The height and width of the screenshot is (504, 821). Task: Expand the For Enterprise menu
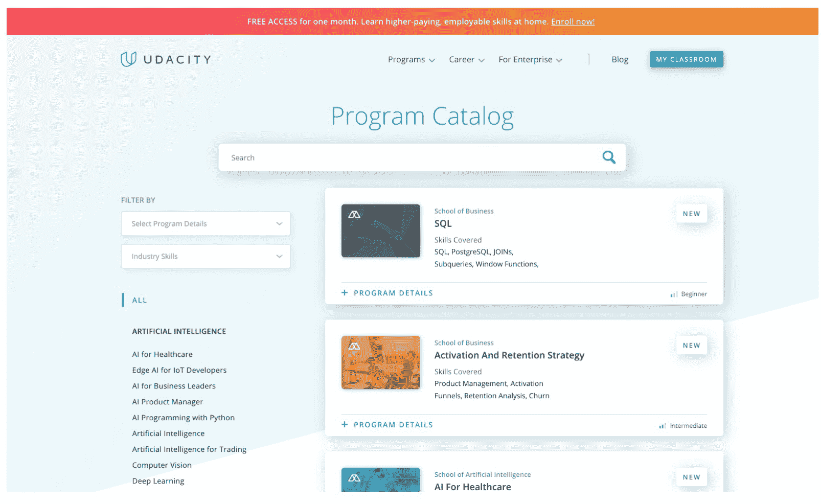(x=530, y=60)
